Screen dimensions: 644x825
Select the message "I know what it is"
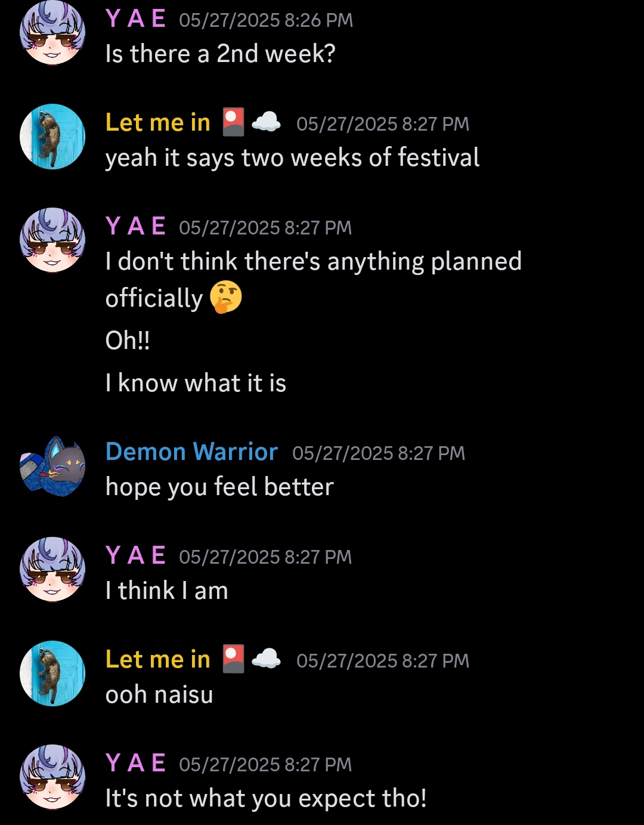[196, 383]
